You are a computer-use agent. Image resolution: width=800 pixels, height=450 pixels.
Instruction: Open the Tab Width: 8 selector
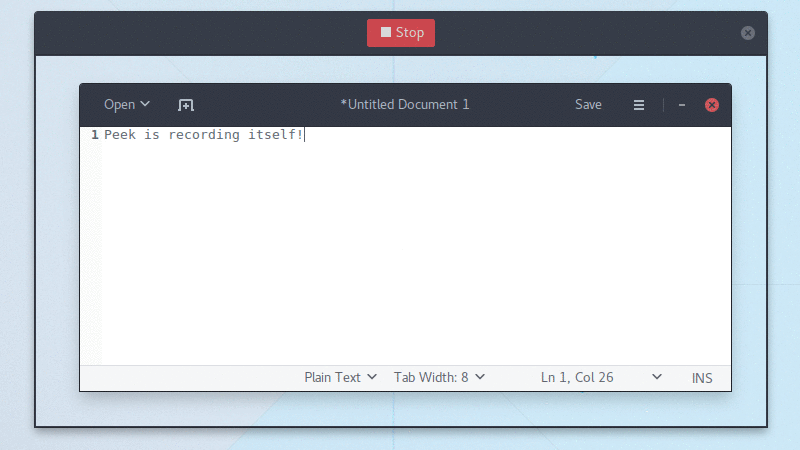point(439,378)
